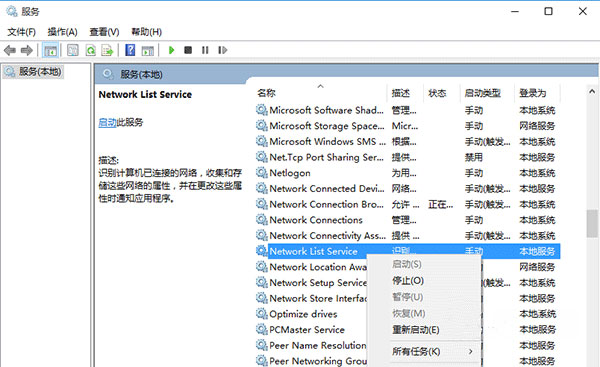Click gear icon of Microsoft Windows SMS row
The image size is (600, 367).
[x=262, y=142]
